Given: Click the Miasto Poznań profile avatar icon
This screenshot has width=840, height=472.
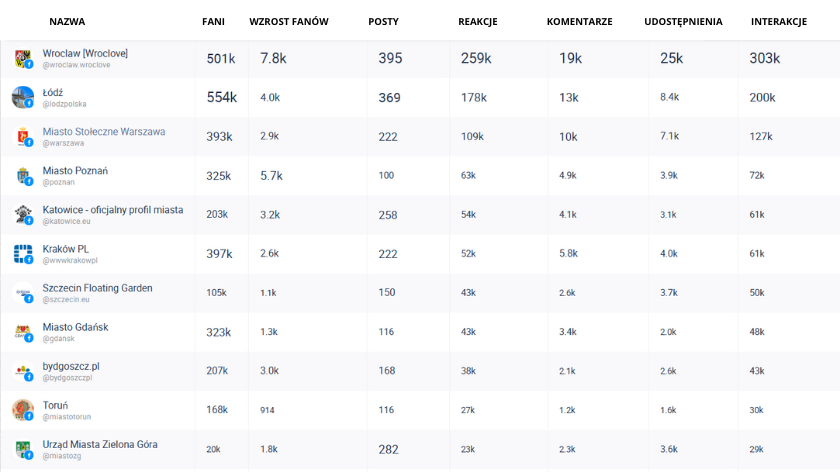Looking at the screenshot, I should click(22, 176).
